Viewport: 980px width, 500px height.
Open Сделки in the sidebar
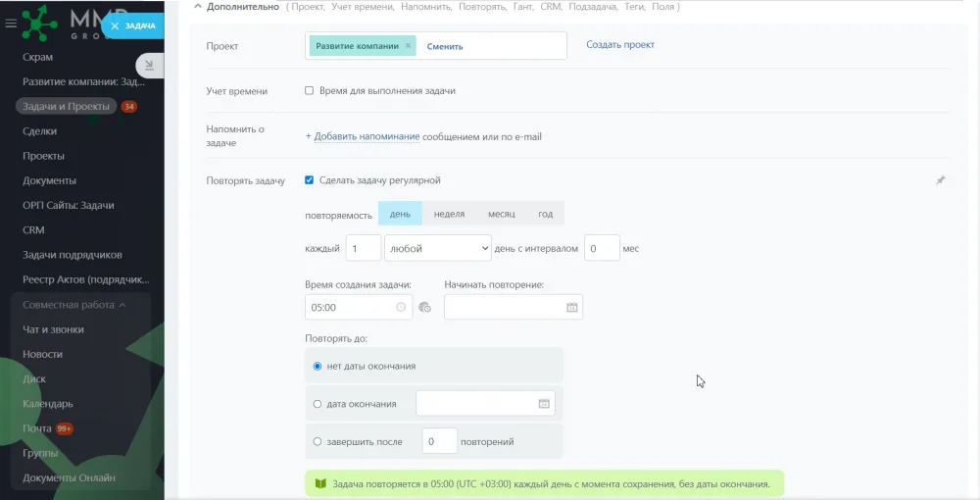[39, 131]
